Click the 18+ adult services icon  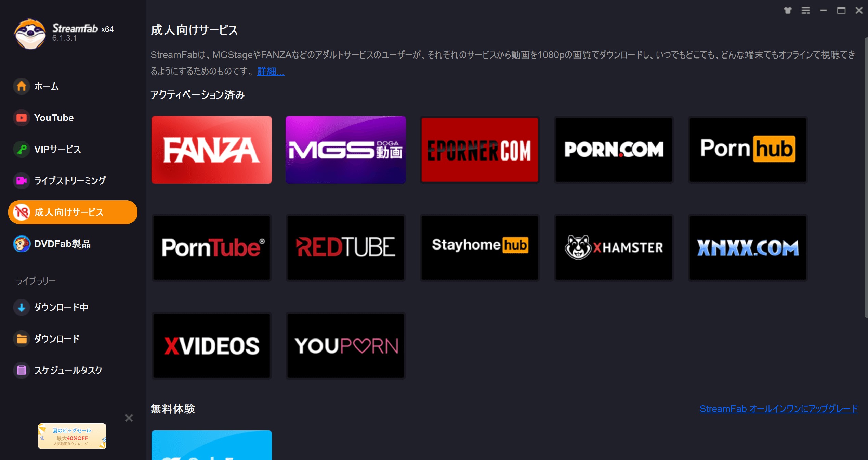coord(22,212)
